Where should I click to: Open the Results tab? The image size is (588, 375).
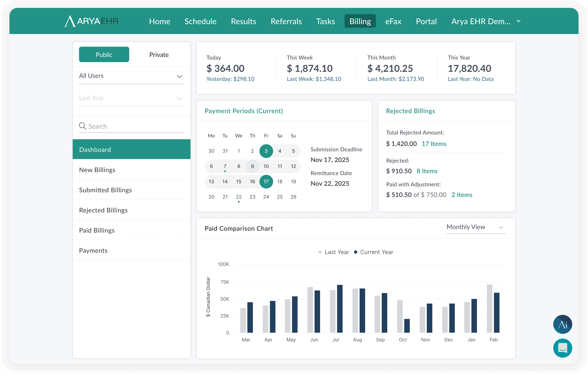[243, 21]
